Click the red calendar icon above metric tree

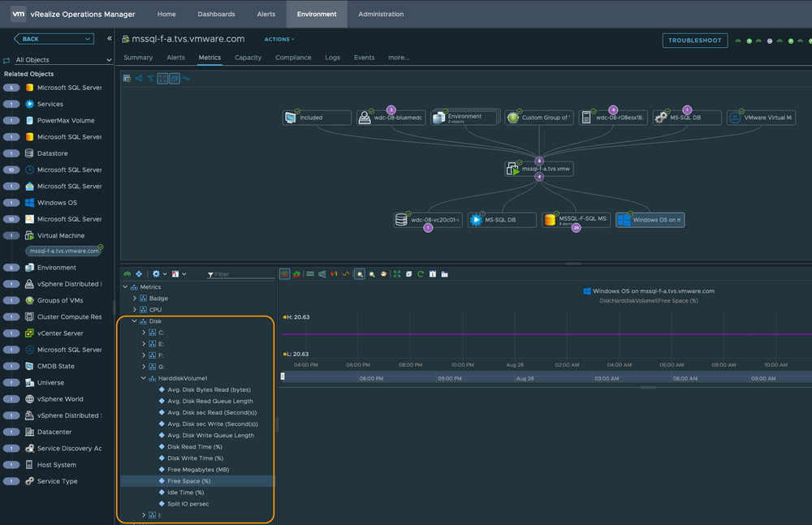175,274
